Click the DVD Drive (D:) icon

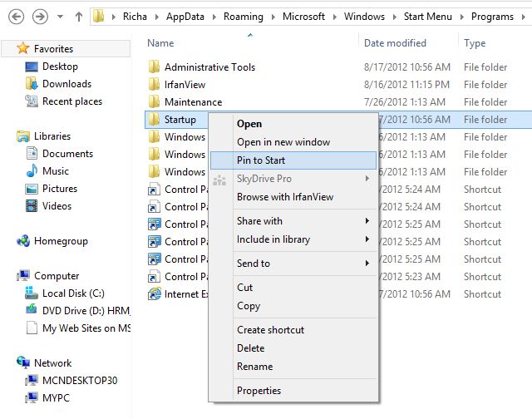(x=32, y=310)
